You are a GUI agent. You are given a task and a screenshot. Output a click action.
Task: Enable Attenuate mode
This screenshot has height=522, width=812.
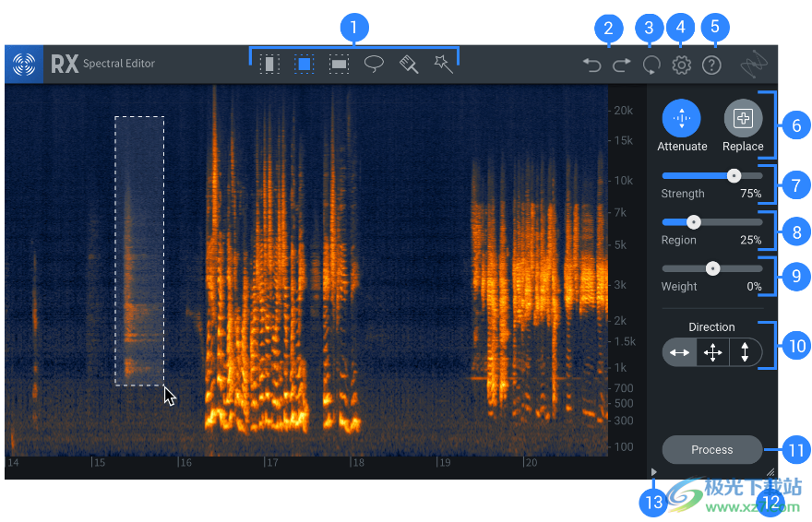click(682, 118)
